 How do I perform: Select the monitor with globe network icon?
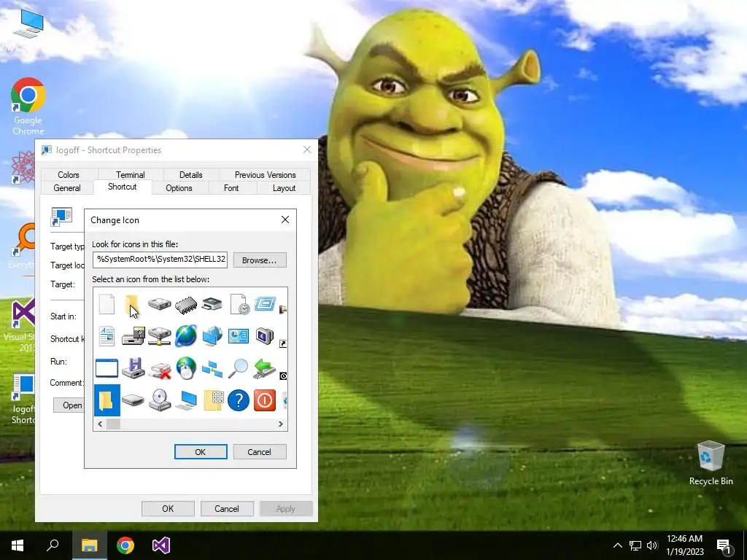coord(212,336)
